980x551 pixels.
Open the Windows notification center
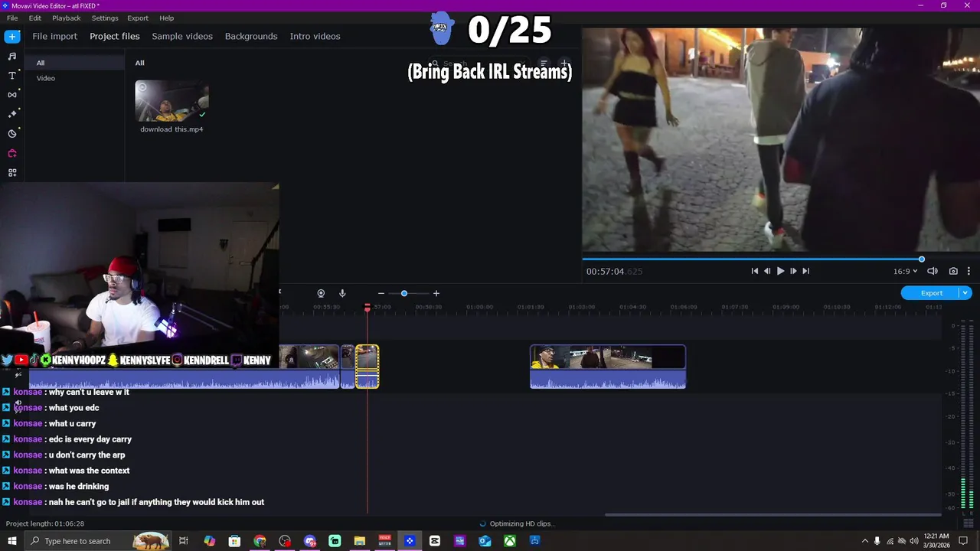(x=964, y=541)
